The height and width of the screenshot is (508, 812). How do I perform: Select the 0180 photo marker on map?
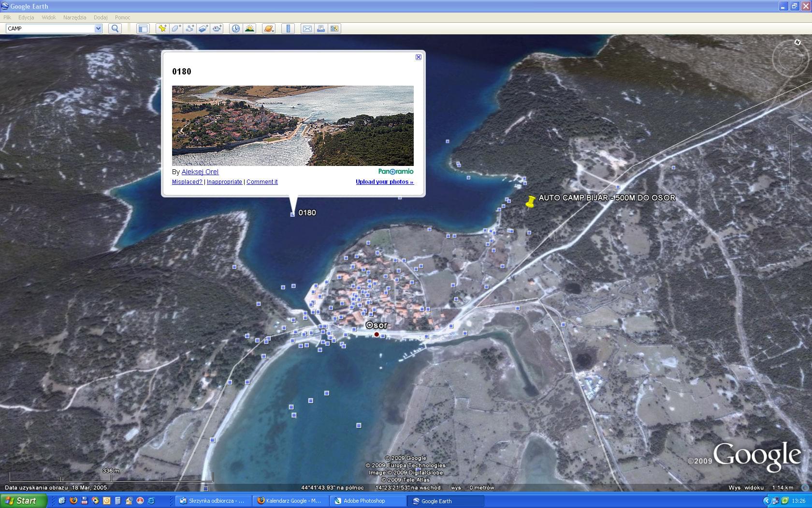coord(292,214)
